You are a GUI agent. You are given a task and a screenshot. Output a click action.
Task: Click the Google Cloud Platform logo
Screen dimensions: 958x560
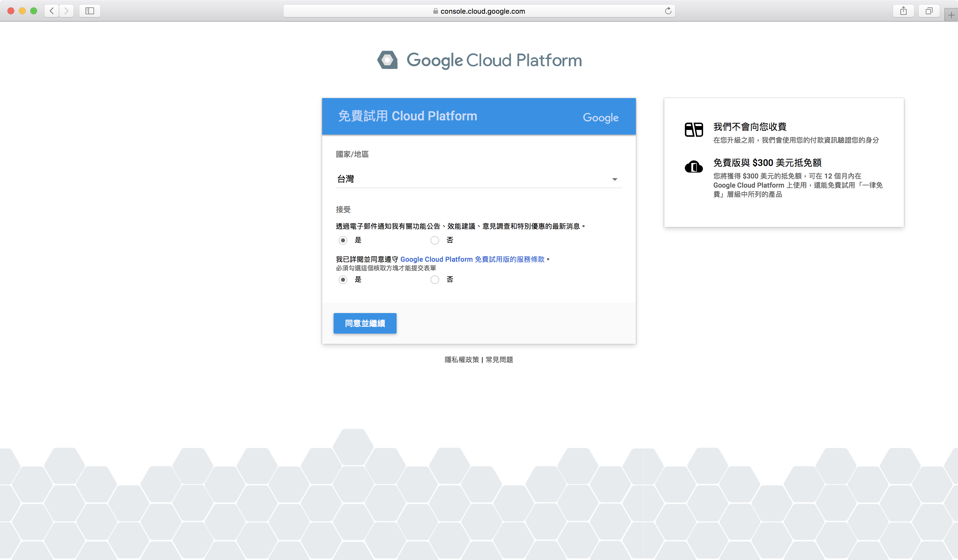point(479,60)
